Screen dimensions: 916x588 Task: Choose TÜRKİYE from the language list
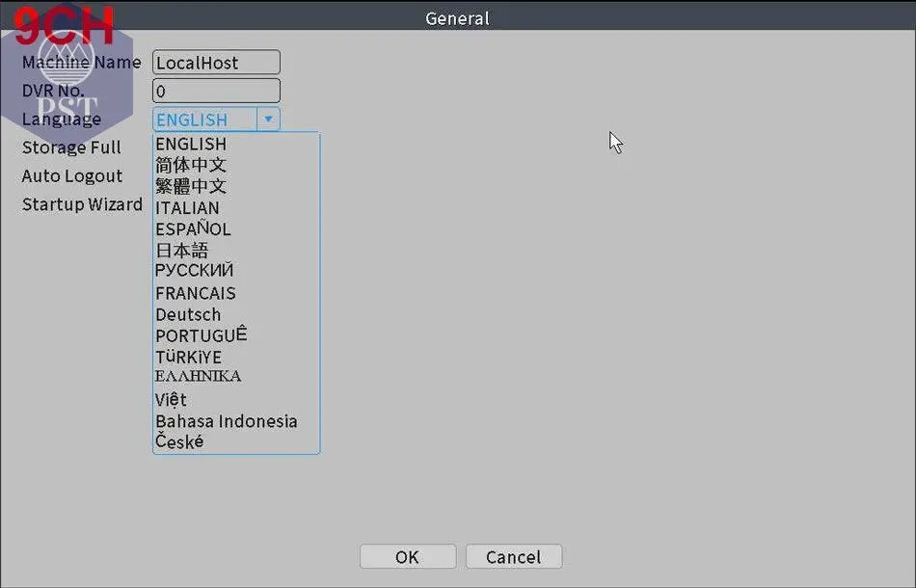point(188,357)
